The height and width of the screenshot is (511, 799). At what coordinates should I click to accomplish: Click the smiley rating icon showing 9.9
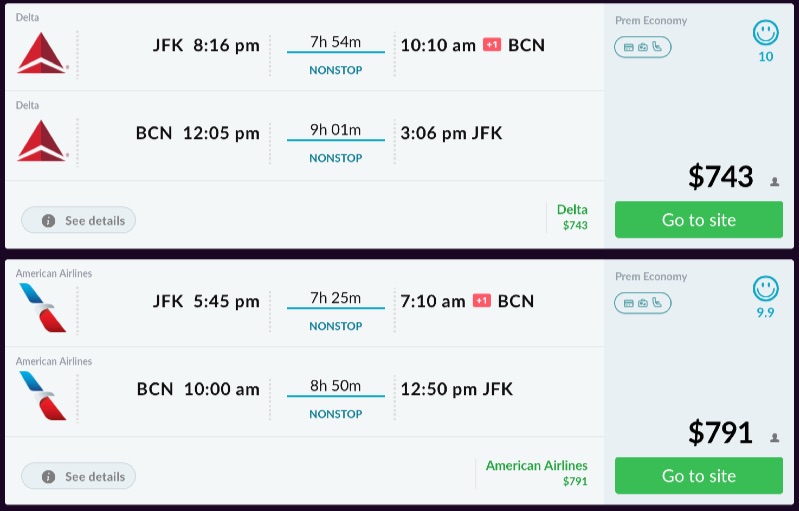(x=766, y=289)
